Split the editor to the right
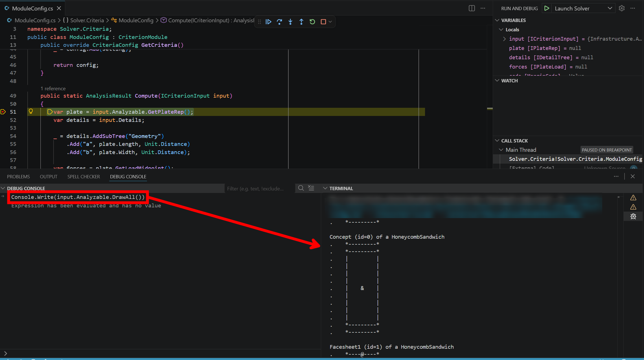Viewport: 644px width, 360px height. 472,8
